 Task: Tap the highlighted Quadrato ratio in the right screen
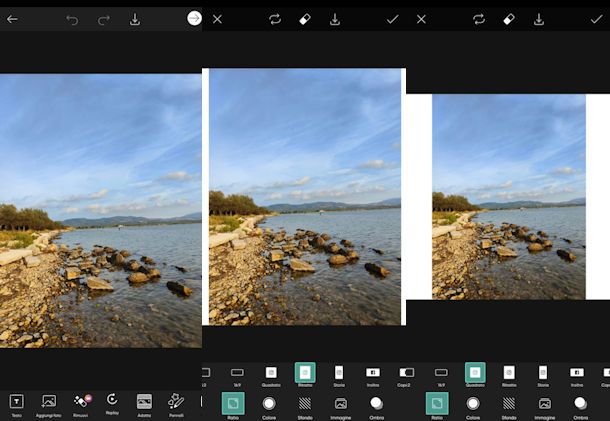click(x=475, y=374)
